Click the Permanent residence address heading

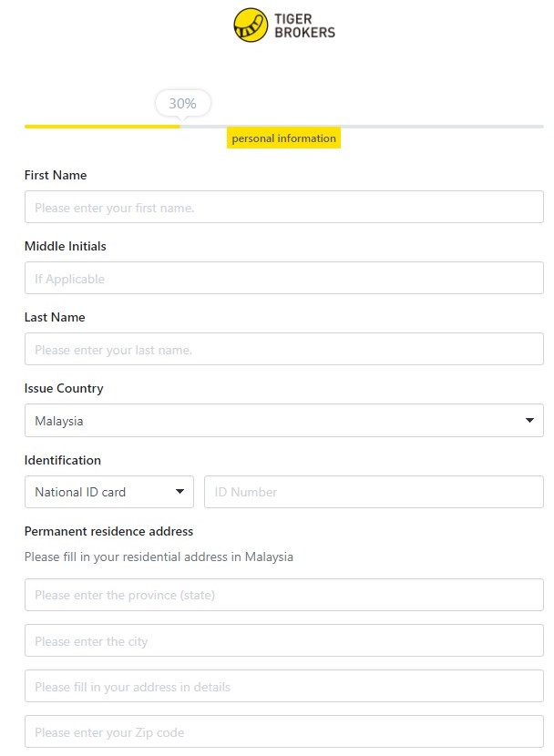(x=108, y=531)
